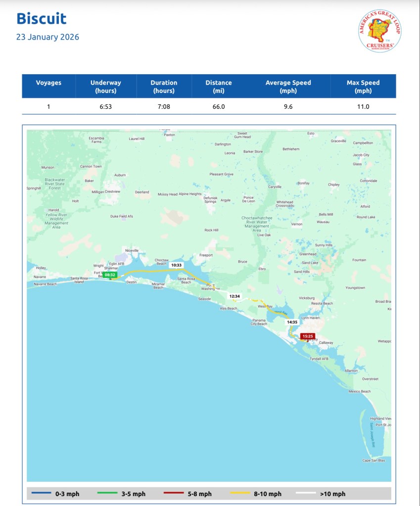The height and width of the screenshot is (506, 420).
Task: Click the Mexico Beach label on map
Action: point(359,391)
